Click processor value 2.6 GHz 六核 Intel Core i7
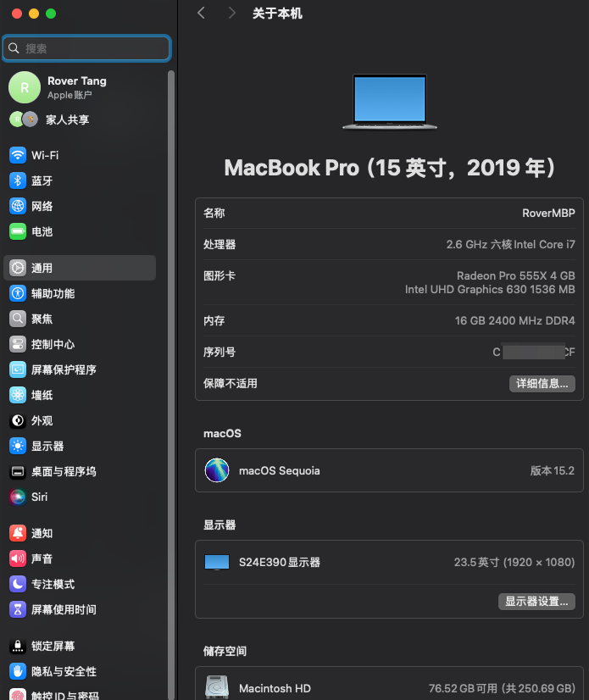 (510, 244)
